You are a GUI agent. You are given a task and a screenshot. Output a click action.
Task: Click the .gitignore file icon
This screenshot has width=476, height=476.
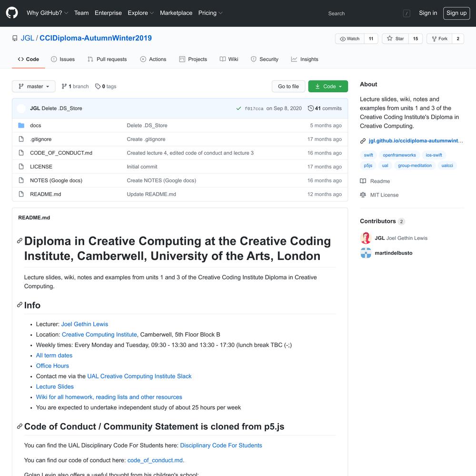point(21,139)
